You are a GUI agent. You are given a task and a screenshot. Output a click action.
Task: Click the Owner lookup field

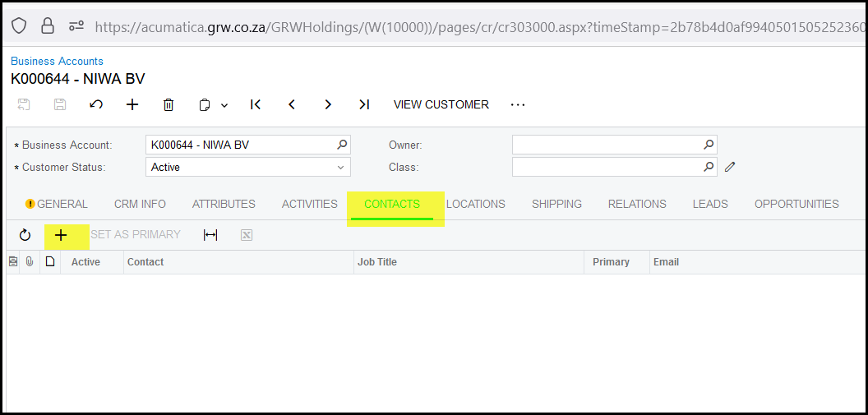607,145
